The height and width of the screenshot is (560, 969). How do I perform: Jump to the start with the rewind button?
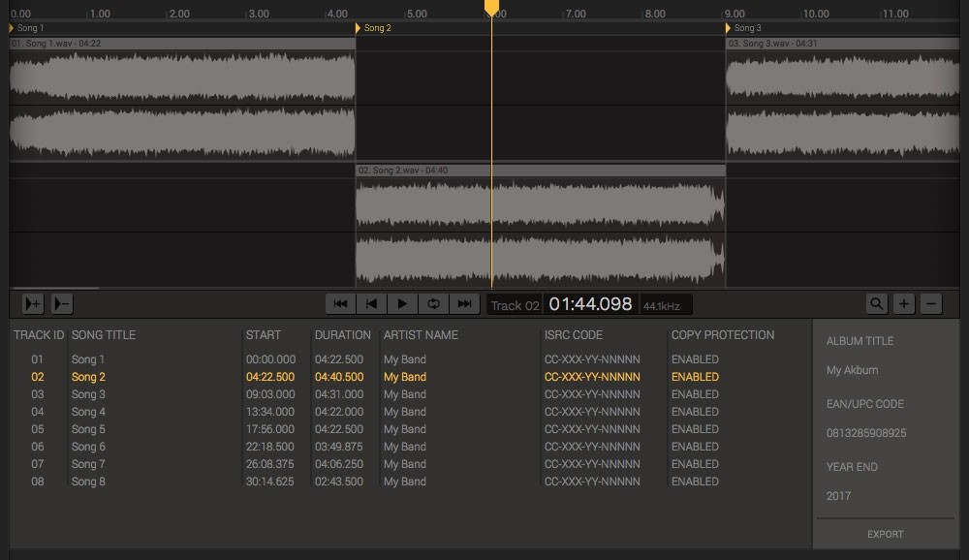(340, 303)
